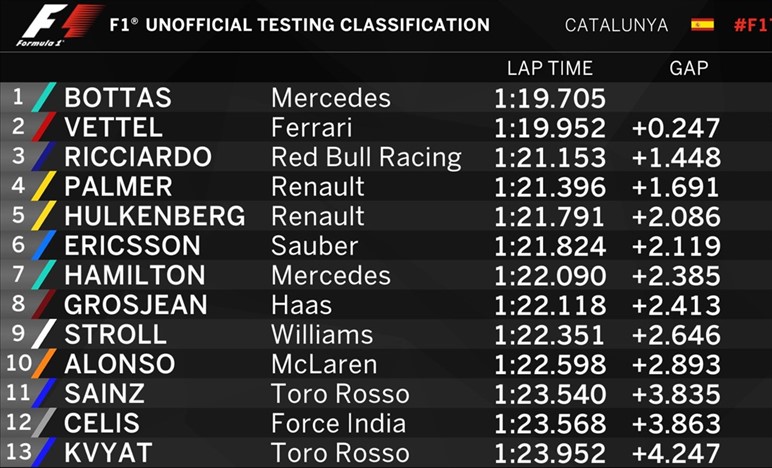Click the Red Bull Racing team name
The height and width of the screenshot is (468, 772).
tap(366, 158)
